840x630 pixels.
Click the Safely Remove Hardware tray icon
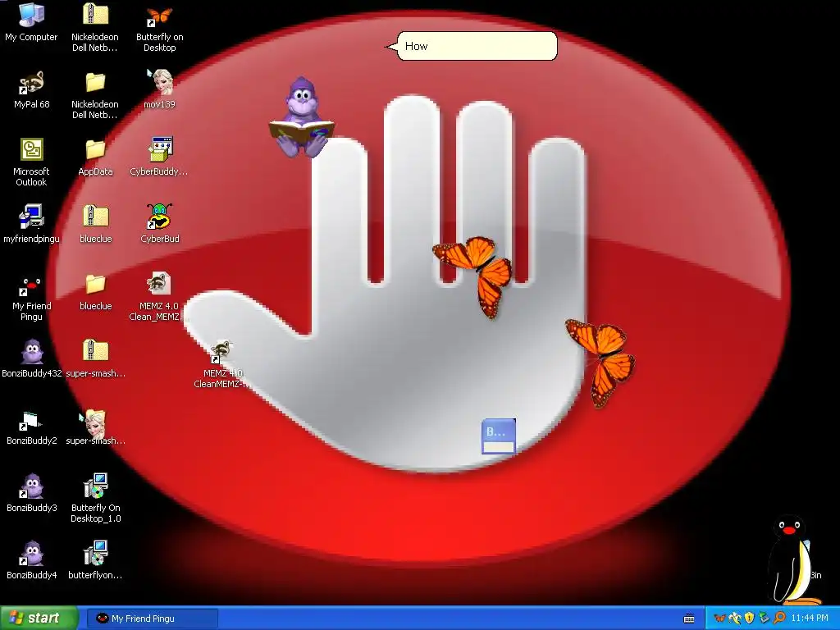pyautogui.click(x=765, y=619)
